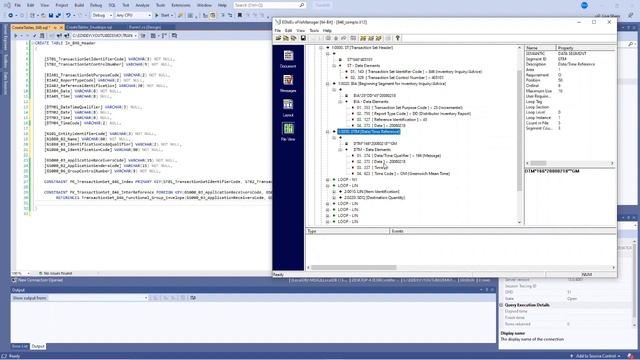Click the first open-folder icon in EDI toolbar
This screenshot has width=640, height=360.
(x=278, y=38)
